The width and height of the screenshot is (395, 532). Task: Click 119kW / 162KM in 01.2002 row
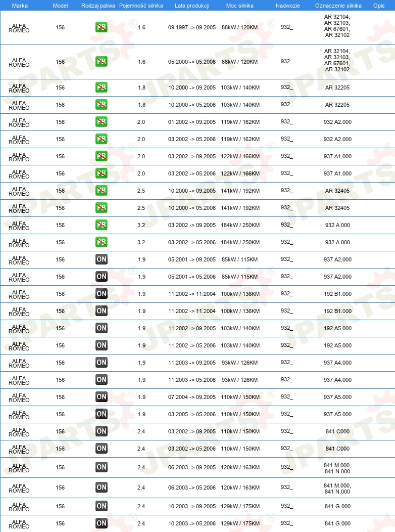(x=240, y=122)
